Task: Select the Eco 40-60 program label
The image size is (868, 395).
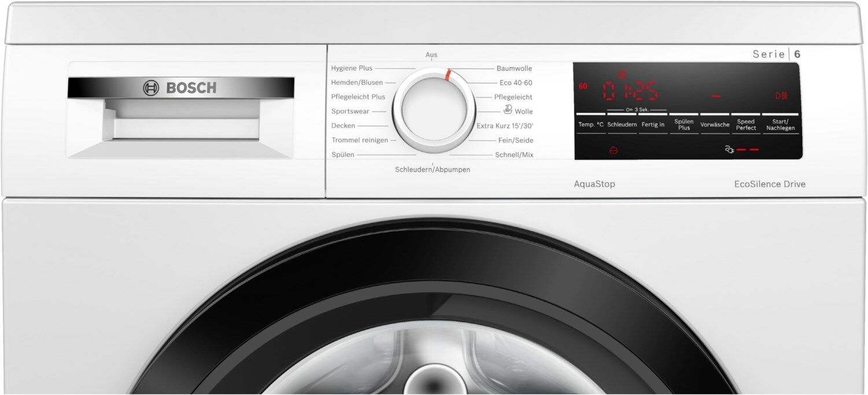Action: [516, 83]
